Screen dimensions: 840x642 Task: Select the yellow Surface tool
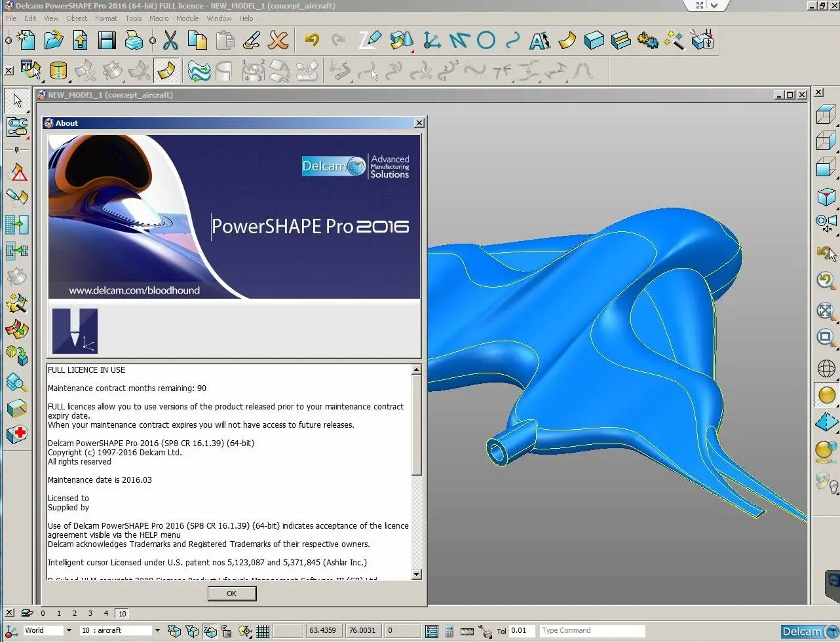pyautogui.click(x=567, y=41)
